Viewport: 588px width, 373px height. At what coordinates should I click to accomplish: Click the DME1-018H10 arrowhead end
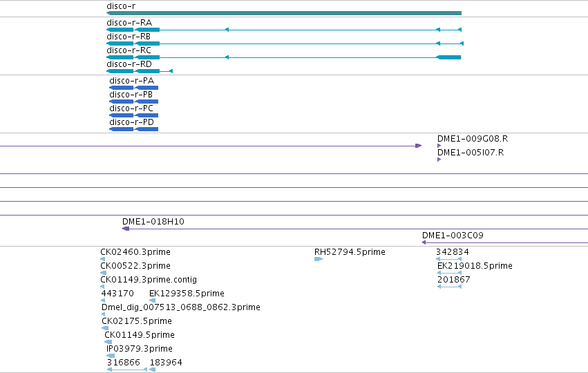point(126,229)
